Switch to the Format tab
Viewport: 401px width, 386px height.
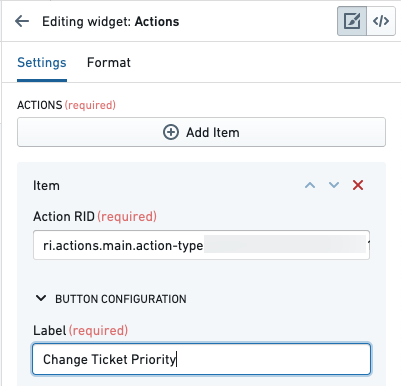(x=109, y=63)
